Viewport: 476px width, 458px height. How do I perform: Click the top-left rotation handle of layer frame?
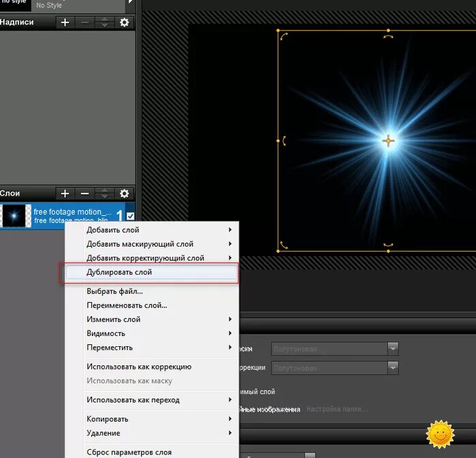(x=284, y=37)
